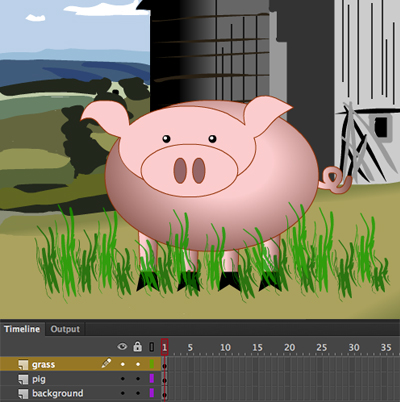Select the pig layer name
The width and height of the screenshot is (400, 402).
39,379
